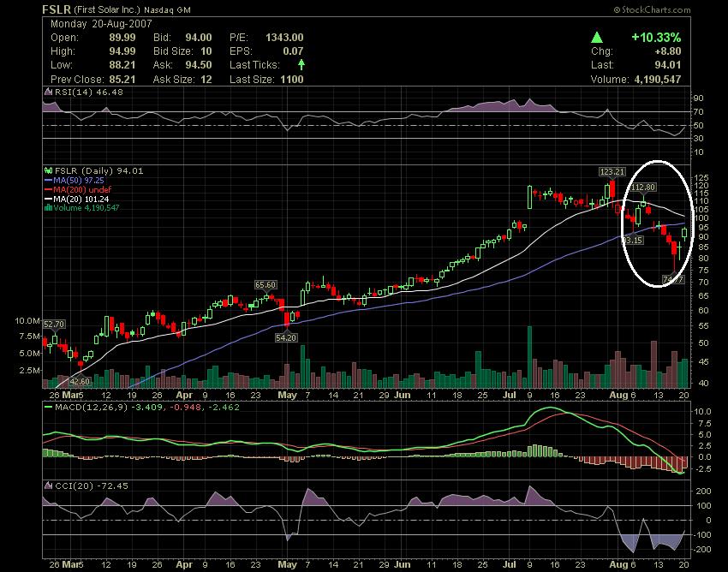Click the date Monday 20-Aug-2007
The height and width of the screenshot is (572, 728).
[x=101, y=24]
